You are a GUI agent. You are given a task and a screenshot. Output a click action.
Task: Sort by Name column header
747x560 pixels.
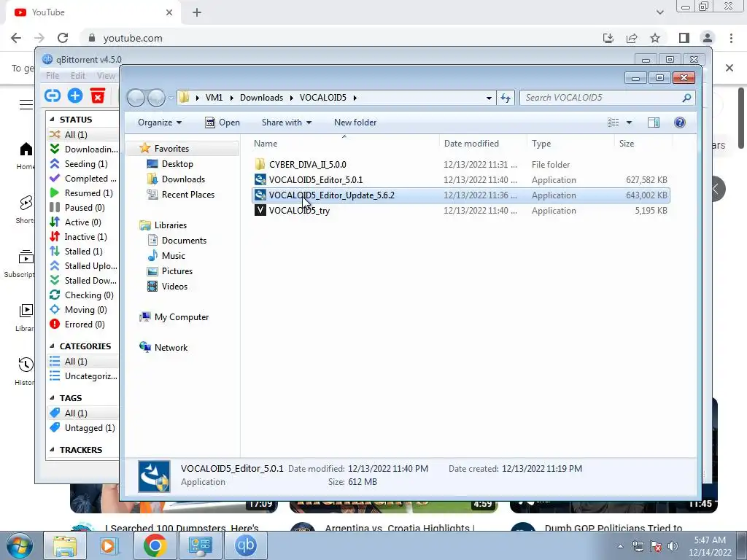266,144
